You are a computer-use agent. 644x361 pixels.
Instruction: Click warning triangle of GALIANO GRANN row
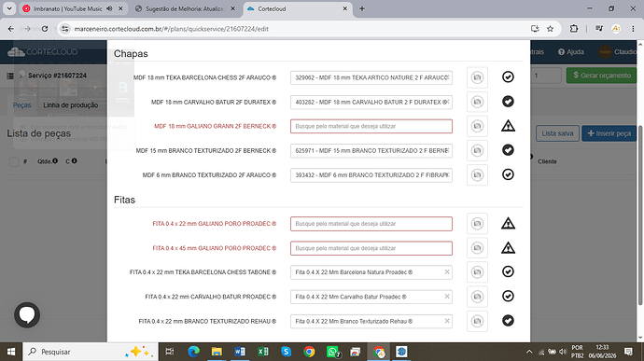[508, 126]
